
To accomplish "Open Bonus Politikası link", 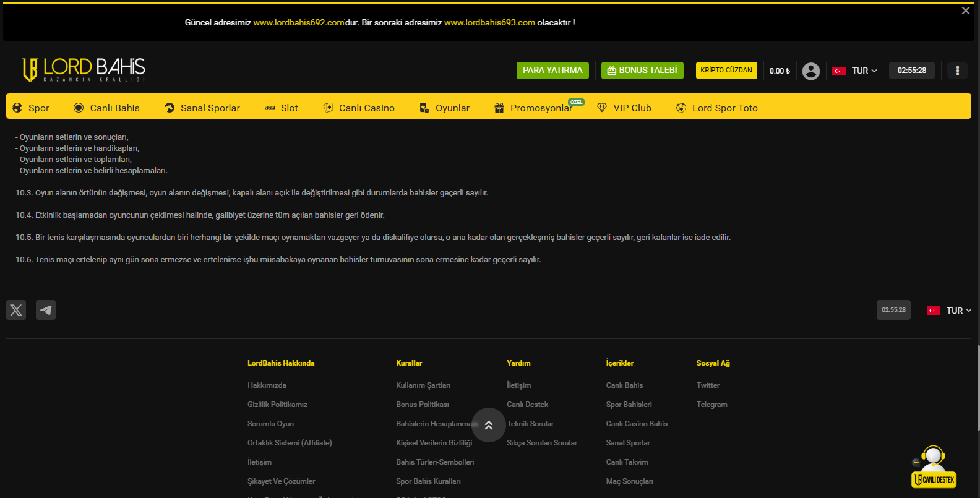I will [423, 405].
